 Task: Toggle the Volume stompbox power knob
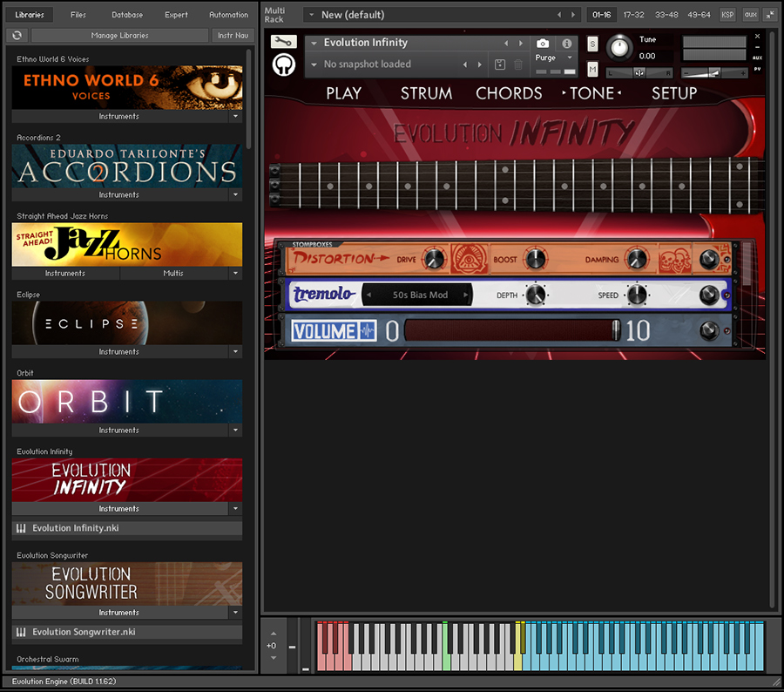[x=709, y=330]
